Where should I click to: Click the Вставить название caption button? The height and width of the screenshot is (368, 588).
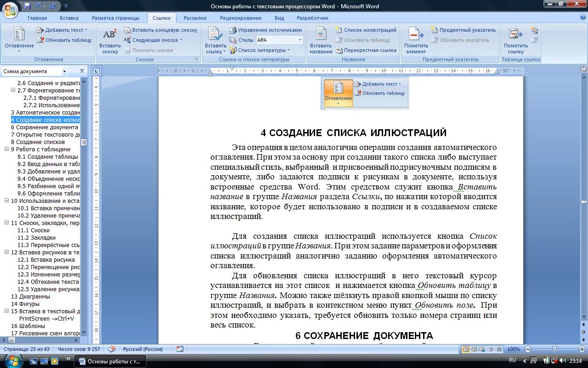[x=321, y=41]
